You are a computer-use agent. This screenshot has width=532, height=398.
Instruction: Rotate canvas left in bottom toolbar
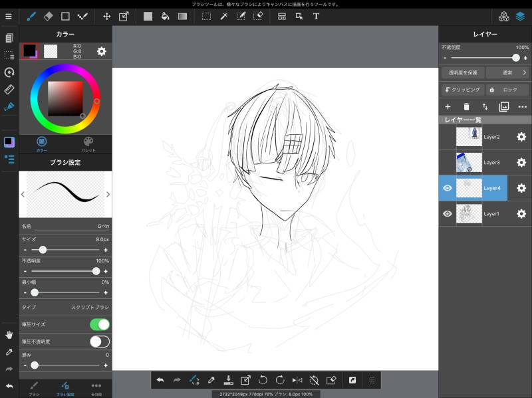point(263,380)
